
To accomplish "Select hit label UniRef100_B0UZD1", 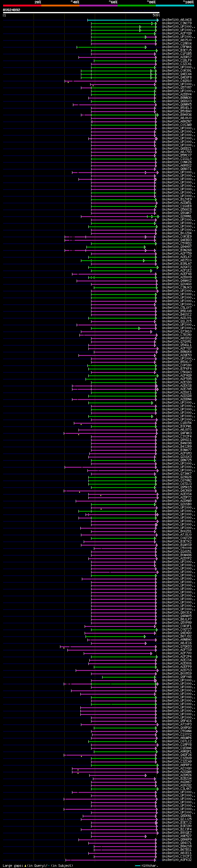I will coord(177,531).
